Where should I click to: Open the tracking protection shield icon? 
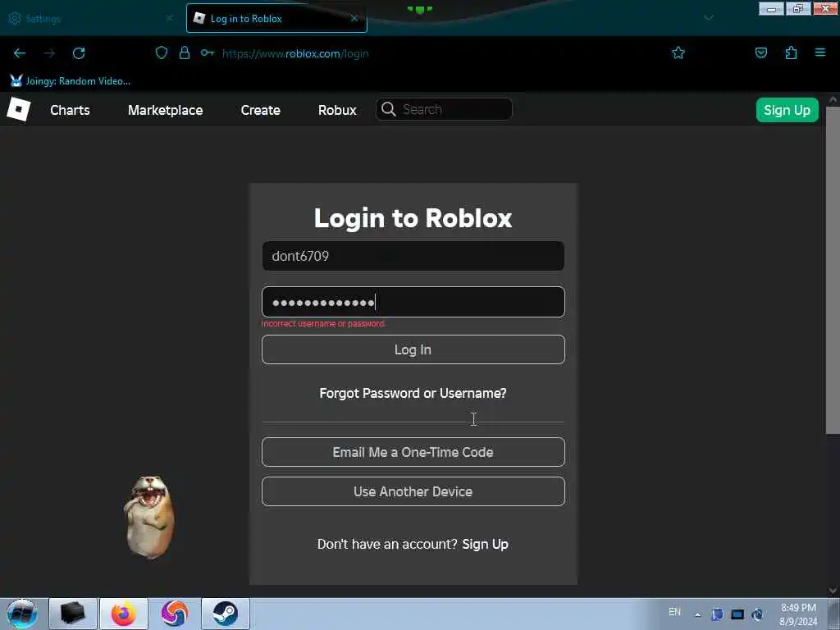tap(162, 52)
